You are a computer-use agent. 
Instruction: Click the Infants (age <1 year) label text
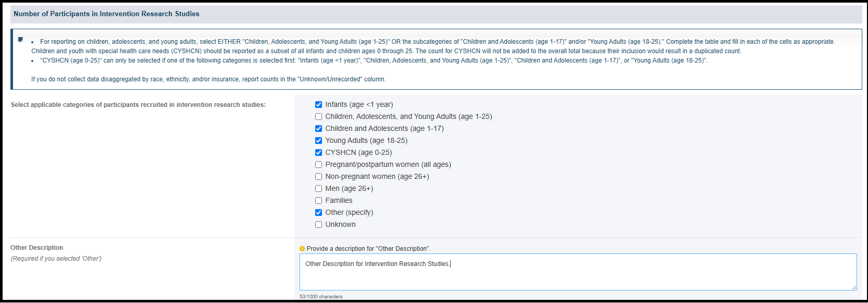359,104
